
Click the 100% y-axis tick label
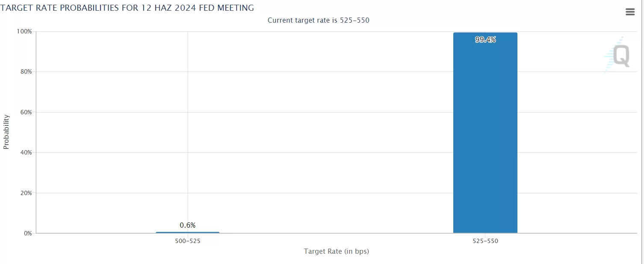tap(24, 32)
